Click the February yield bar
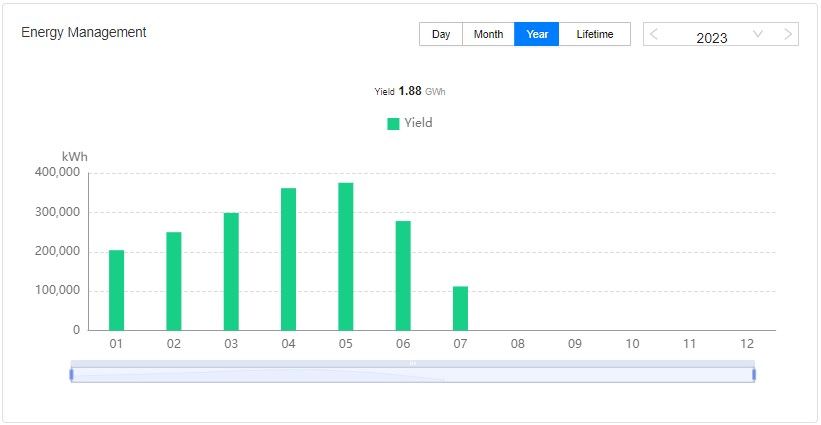 coord(174,281)
